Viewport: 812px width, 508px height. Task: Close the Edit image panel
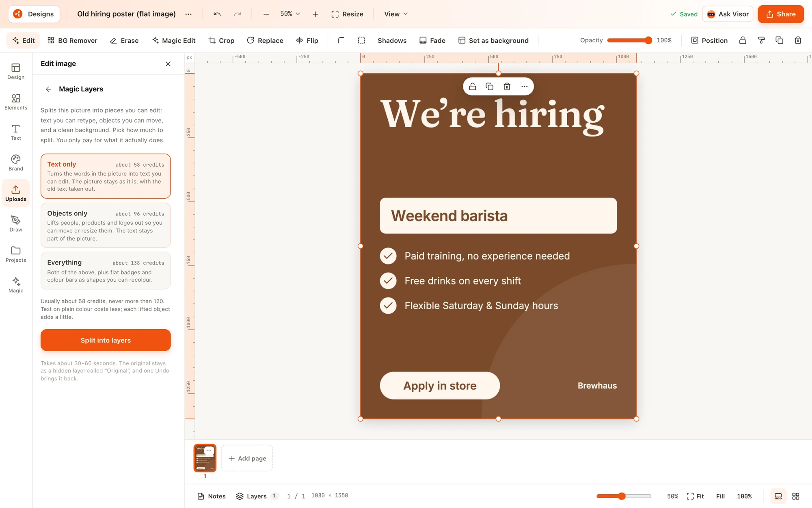(168, 64)
